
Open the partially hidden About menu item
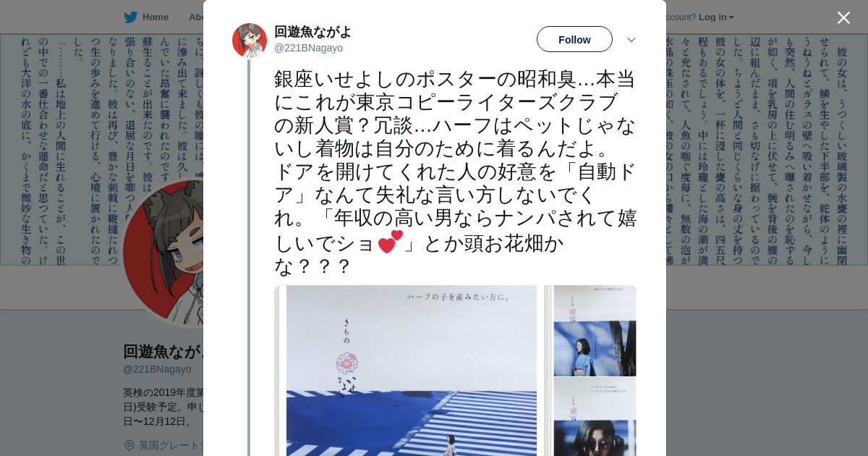pos(196,17)
